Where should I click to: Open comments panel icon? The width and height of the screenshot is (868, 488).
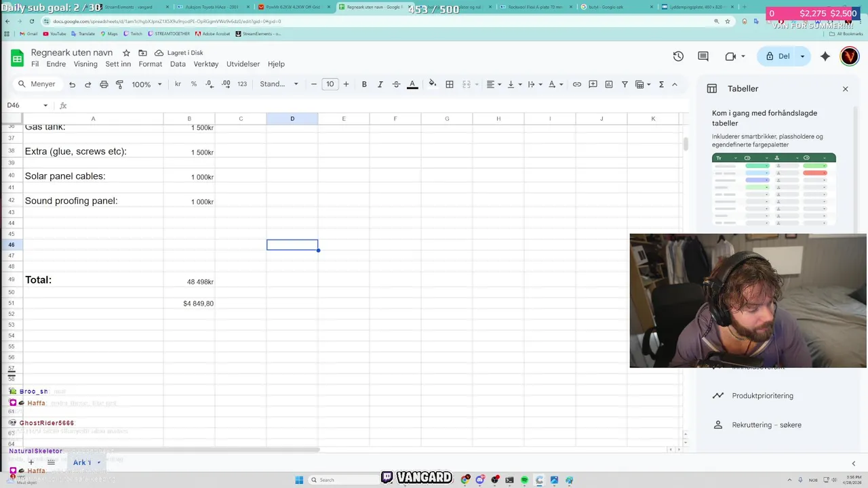[x=703, y=56]
